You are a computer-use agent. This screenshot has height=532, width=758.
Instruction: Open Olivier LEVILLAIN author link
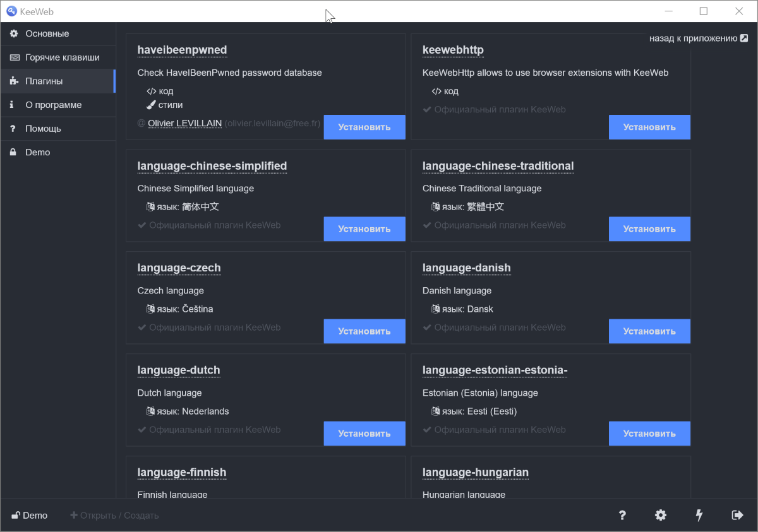coord(184,123)
